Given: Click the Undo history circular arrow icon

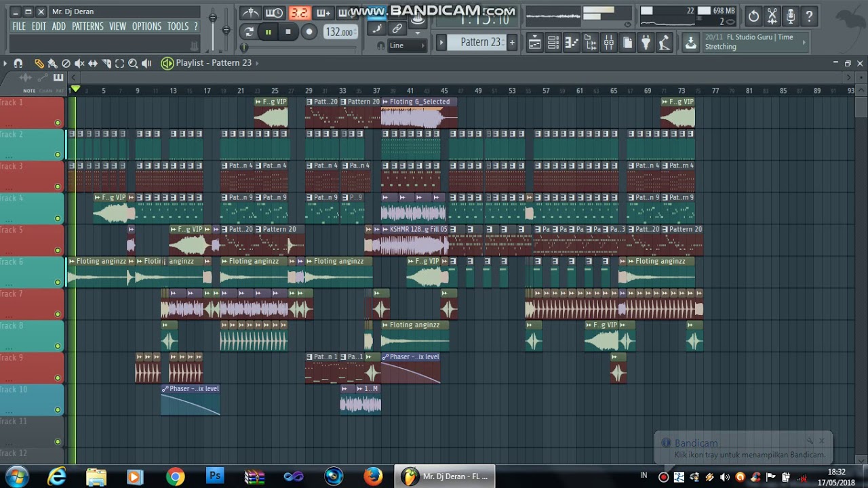Looking at the screenshot, I should [x=753, y=16].
